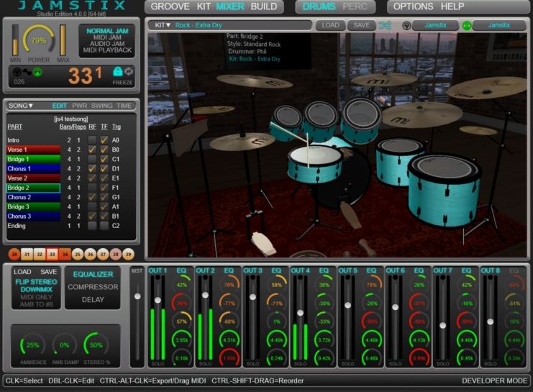Viewport: 533px width, 392px height.
Task: Open the HELP menu
Action: (452, 6)
